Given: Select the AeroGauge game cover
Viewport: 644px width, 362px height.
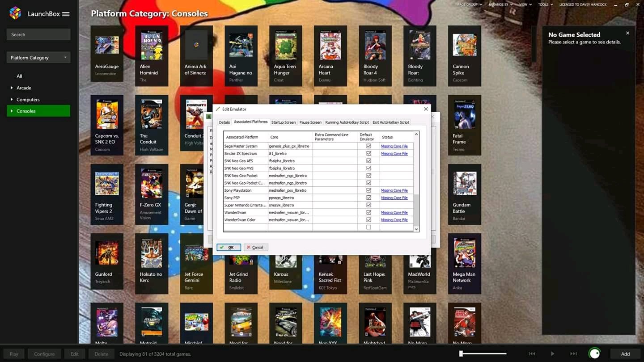Looking at the screenshot, I should coord(107,45).
